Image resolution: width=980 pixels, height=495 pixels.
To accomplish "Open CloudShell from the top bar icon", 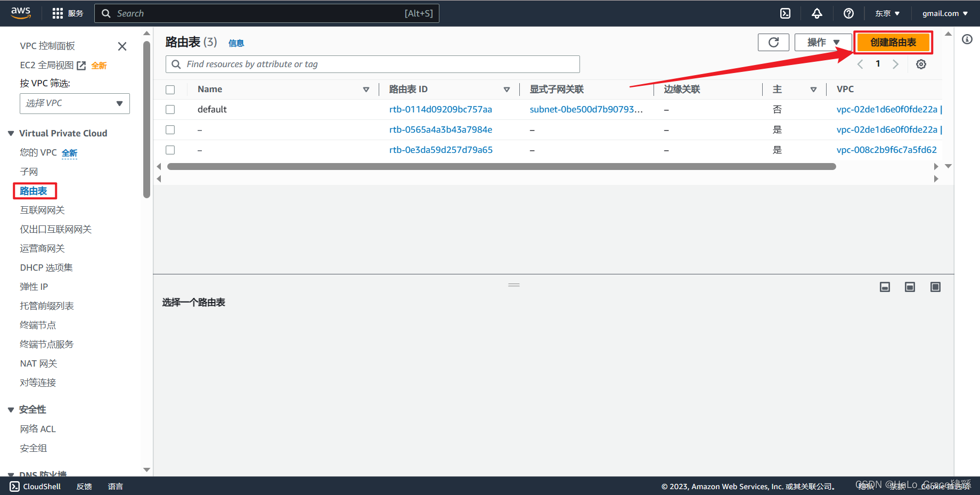I will click(x=785, y=13).
